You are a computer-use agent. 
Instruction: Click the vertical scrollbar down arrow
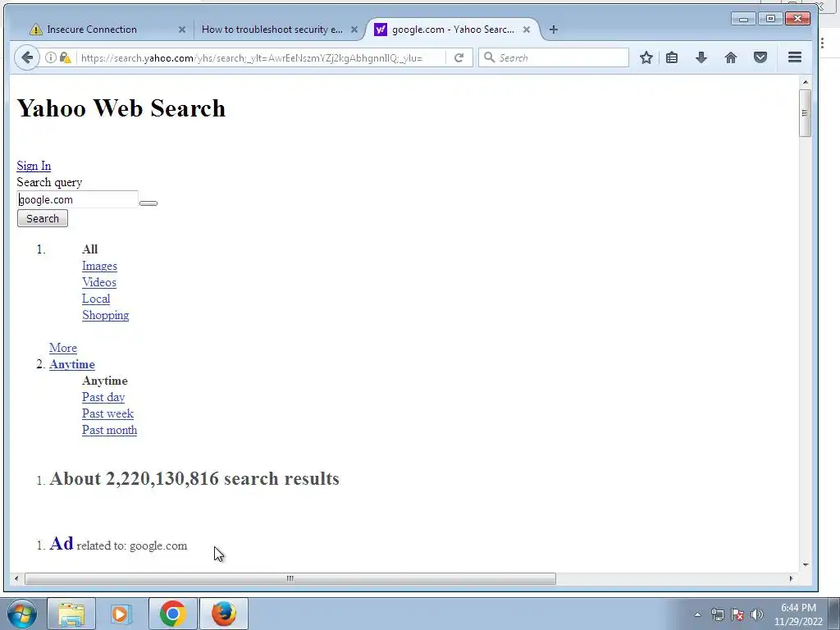click(x=805, y=564)
